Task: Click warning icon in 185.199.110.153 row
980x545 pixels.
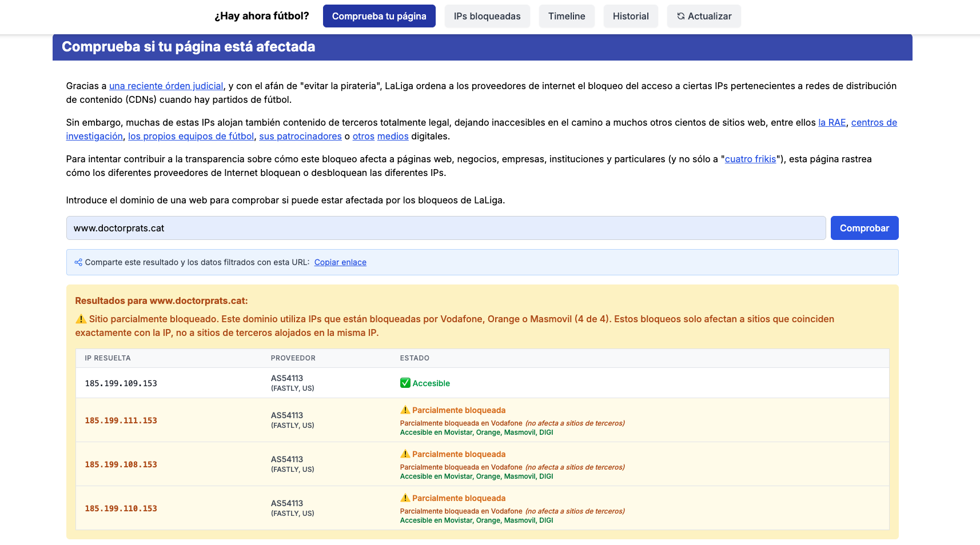Action: (x=405, y=498)
